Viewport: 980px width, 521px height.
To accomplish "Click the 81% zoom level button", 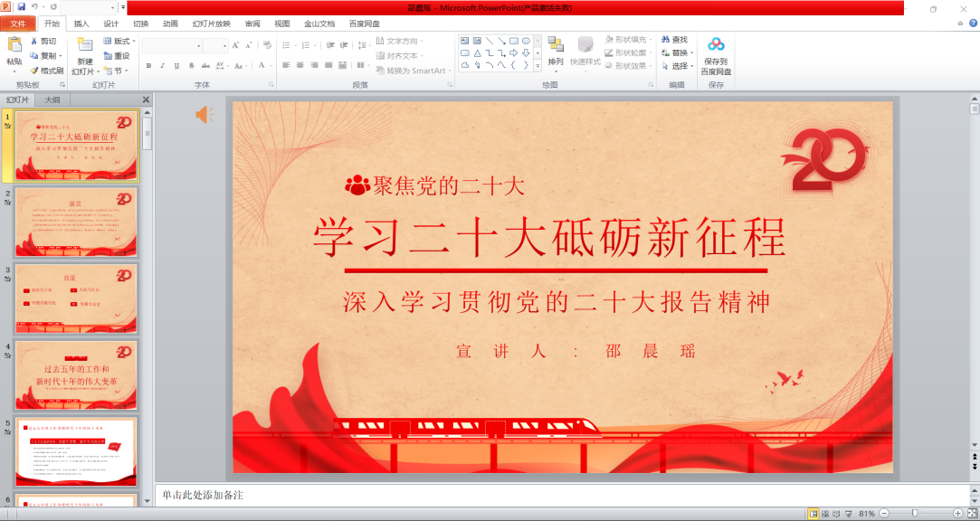I will [867, 514].
